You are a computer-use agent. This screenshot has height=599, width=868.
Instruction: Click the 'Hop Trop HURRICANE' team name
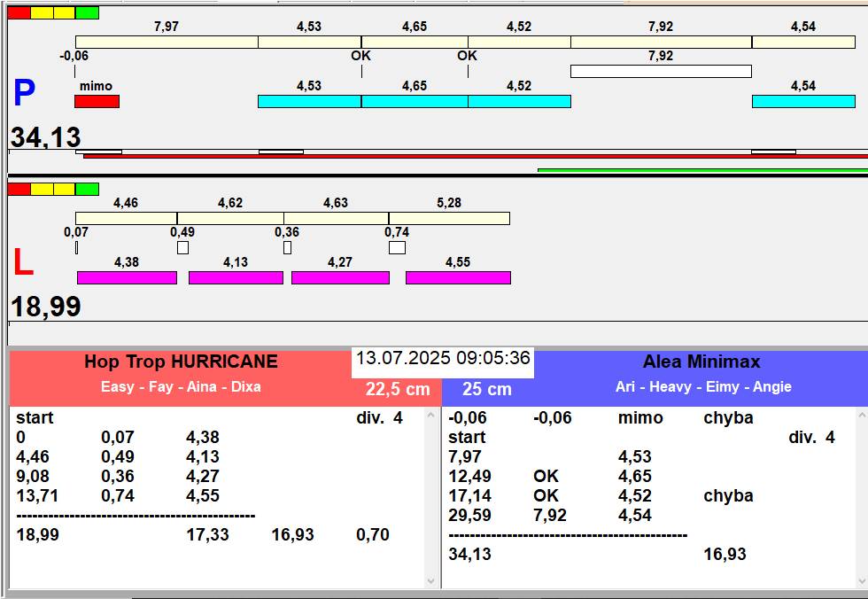(x=181, y=362)
